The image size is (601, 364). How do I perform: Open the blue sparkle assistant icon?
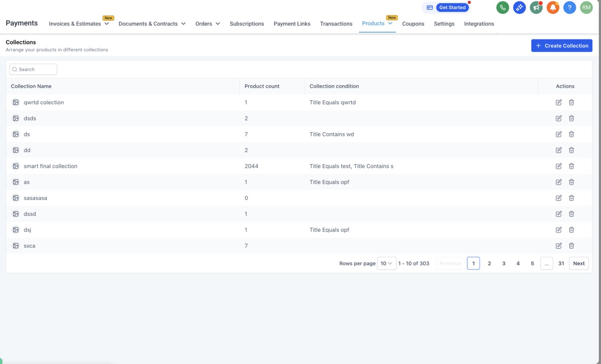(519, 7)
